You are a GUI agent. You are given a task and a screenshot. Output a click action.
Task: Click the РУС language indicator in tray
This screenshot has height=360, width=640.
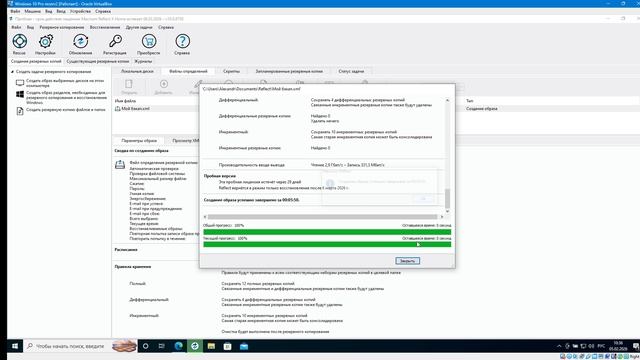[x=601, y=346]
